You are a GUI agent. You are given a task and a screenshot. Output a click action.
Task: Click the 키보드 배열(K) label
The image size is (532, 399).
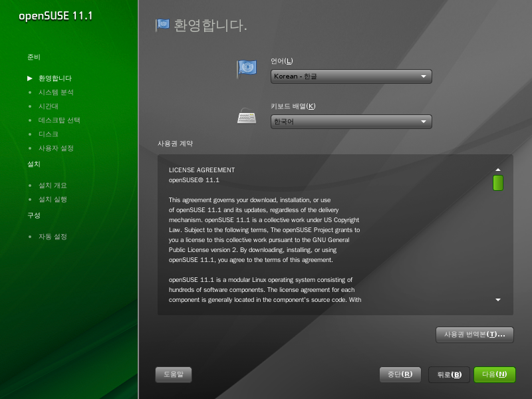click(293, 106)
